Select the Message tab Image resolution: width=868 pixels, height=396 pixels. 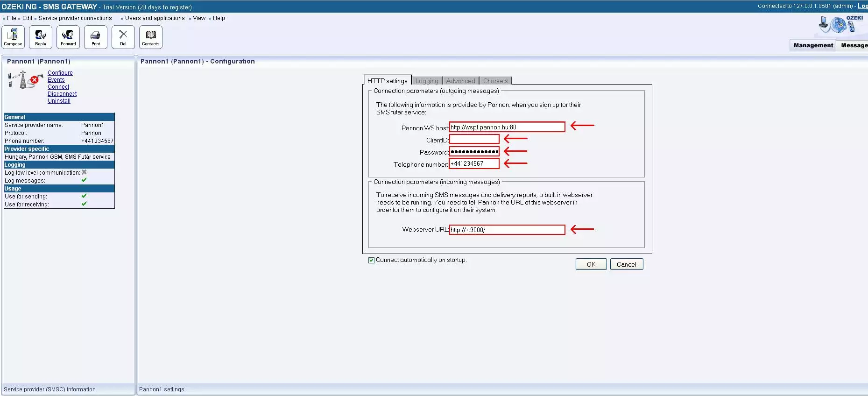[x=854, y=45]
